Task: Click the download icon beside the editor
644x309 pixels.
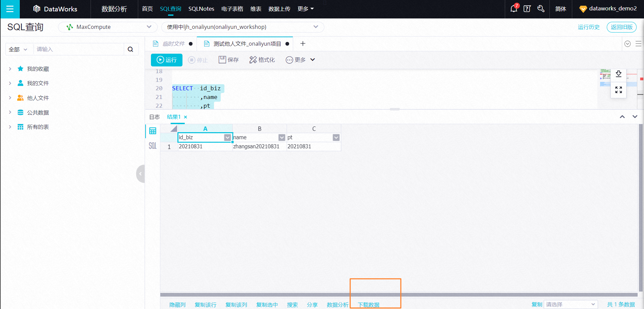Action: click(x=619, y=74)
